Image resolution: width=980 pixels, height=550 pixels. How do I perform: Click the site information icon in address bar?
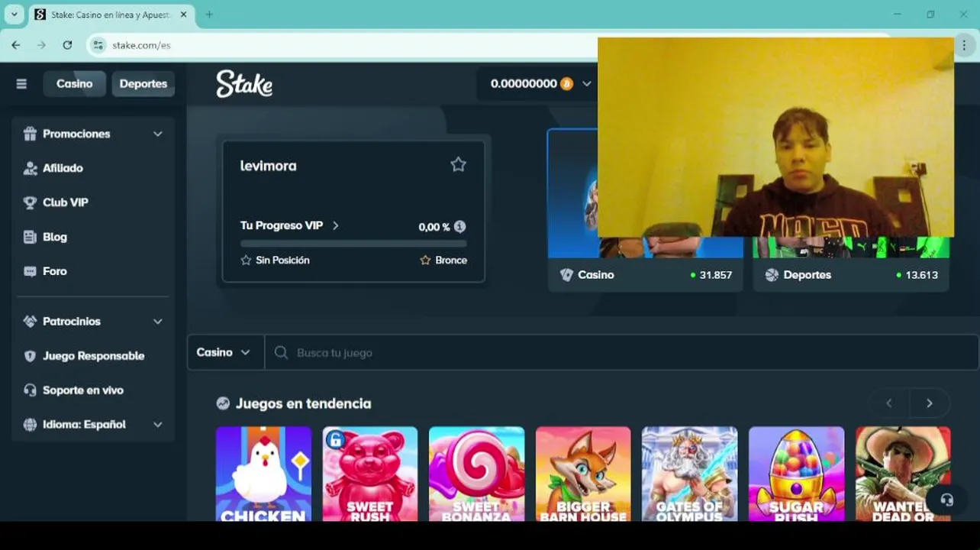pos(98,45)
